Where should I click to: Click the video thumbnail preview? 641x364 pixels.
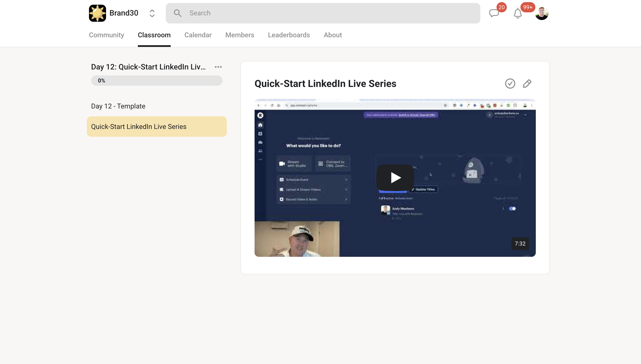pyautogui.click(x=395, y=177)
